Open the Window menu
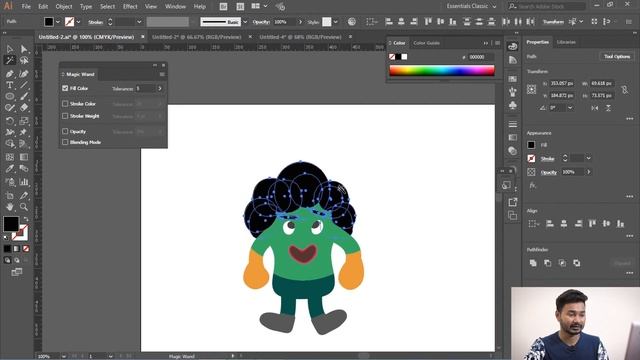 (176, 7)
